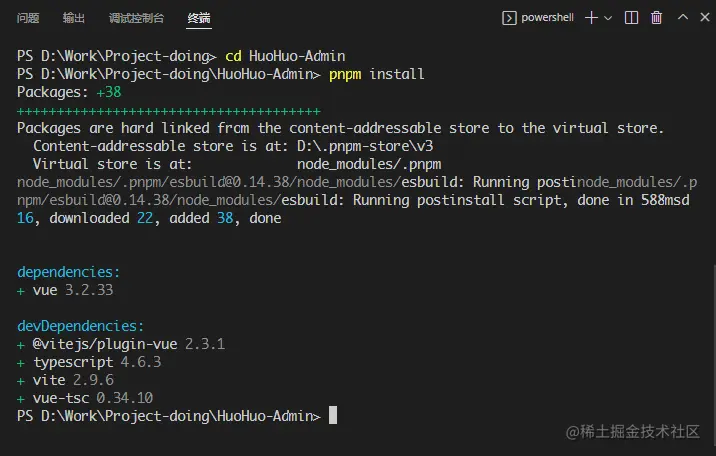The width and height of the screenshot is (716, 456).
Task: Click the 'vite 2.9.6' line
Action: click(65, 380)
